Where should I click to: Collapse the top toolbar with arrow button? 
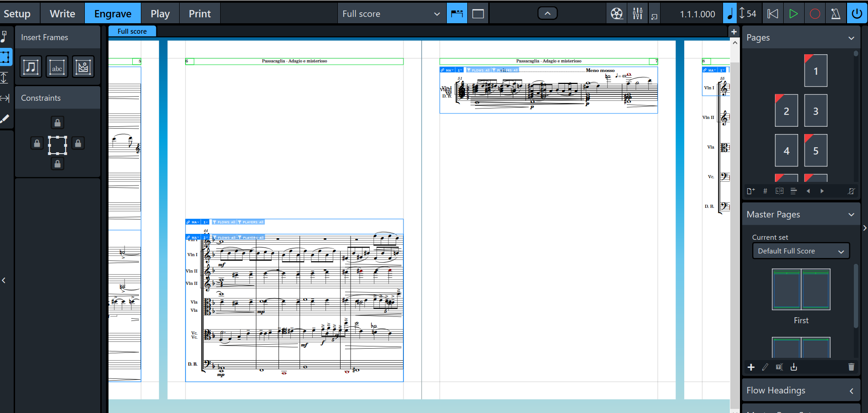pyautogui.click(x=548, y=14)
